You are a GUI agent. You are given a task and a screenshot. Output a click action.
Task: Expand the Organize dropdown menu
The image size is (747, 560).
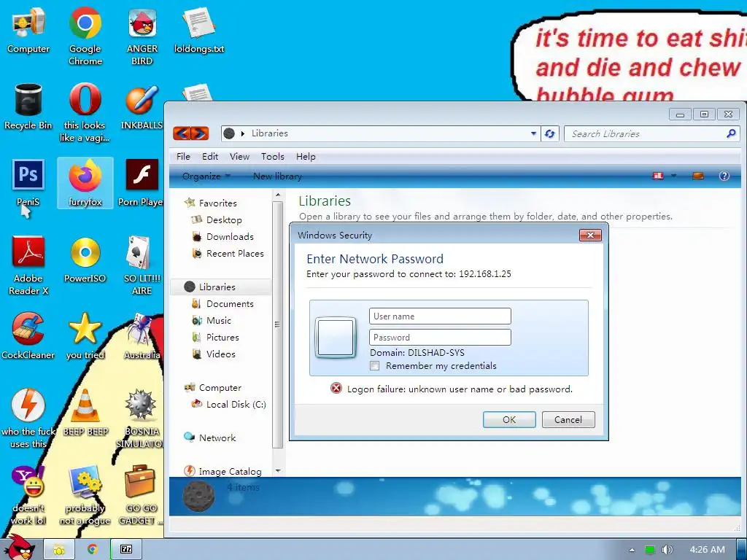click(x=206, y=176)
